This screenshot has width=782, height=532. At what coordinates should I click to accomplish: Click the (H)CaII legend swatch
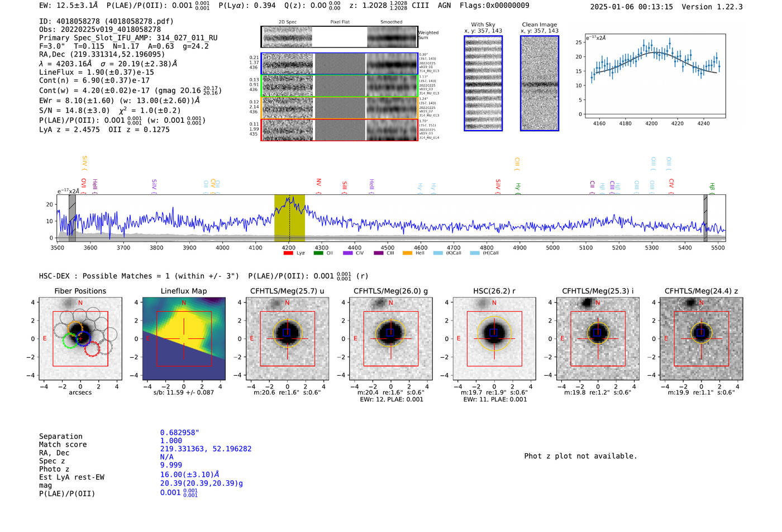(475, 253)
